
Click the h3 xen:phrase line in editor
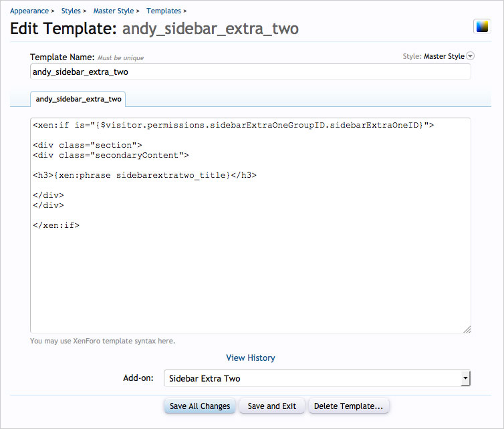144,175
